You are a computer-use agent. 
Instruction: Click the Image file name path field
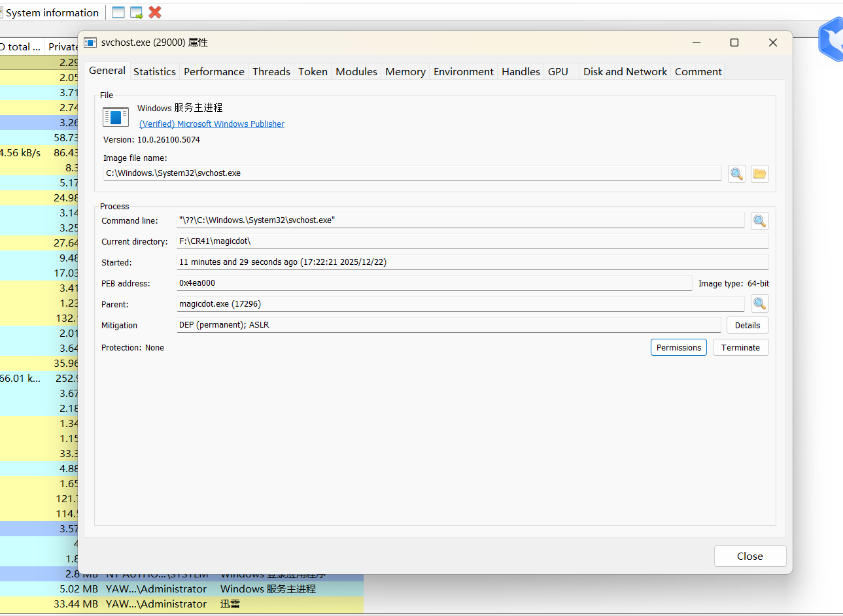coord(412,173)
